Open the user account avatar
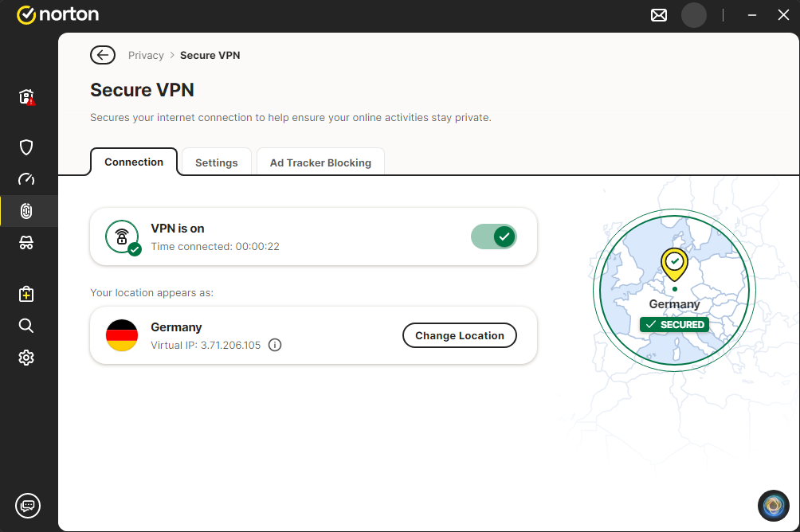This screenshot has width=800, height=532. coord(693,15)
